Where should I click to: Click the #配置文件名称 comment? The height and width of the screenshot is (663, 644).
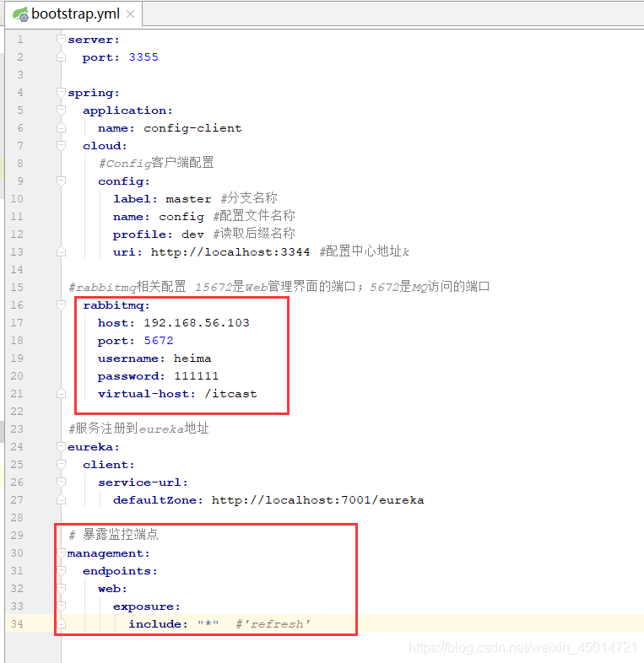tap(254, 216)
